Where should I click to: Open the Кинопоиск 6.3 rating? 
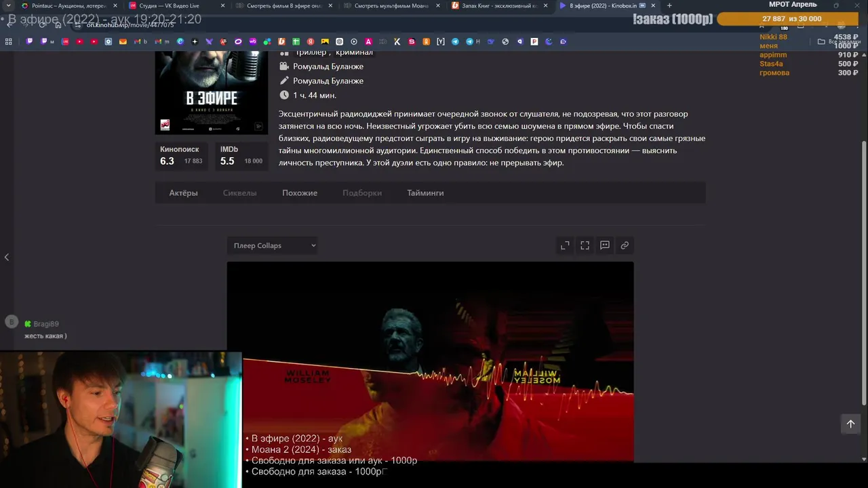click(x=181, y=155)
